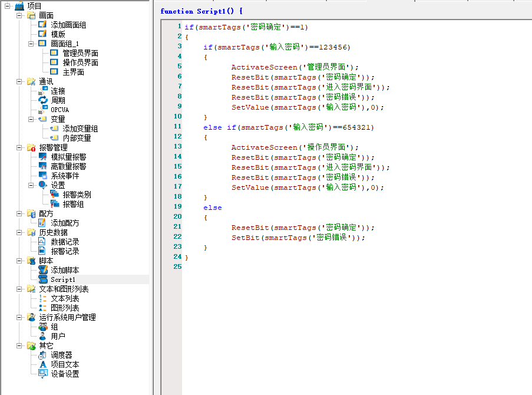This screenshot has width=532, height=395.
Task: Click the OPCUA icon
Action: coord(43,110)
